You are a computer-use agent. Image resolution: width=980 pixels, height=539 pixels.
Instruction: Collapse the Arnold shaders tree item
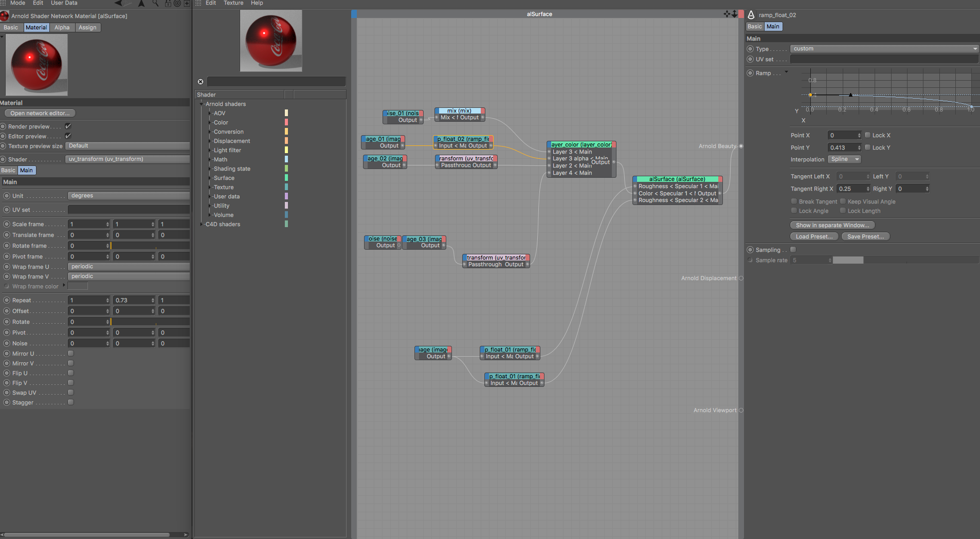pyautogui.click(x=202, y=104)
